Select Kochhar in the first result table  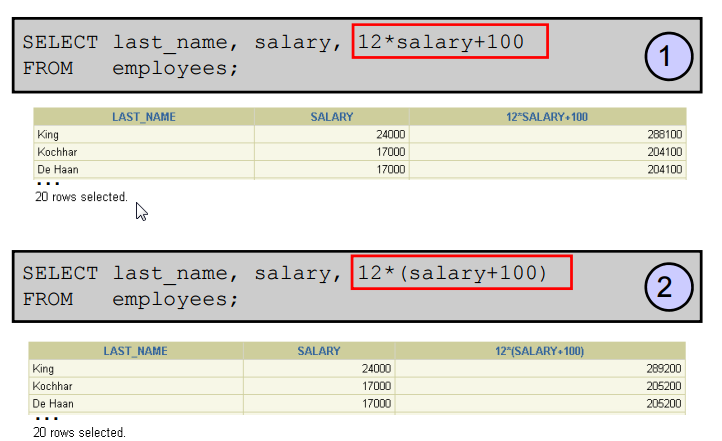(57, 152)
